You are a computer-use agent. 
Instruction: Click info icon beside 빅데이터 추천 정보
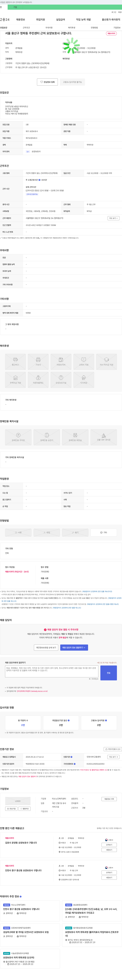pyautogui.click(x=20, y=897)
